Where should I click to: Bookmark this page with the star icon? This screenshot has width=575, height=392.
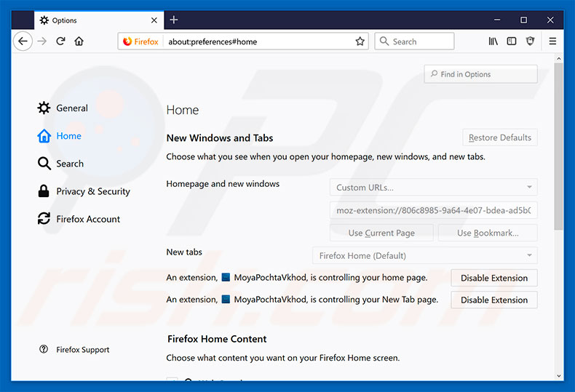[x=360, y=41]
